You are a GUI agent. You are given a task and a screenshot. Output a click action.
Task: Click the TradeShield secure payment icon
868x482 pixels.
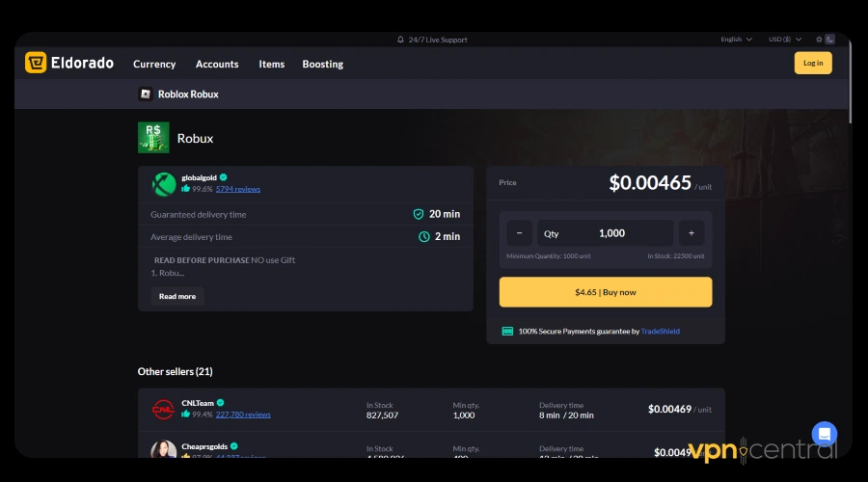point(507,331)
